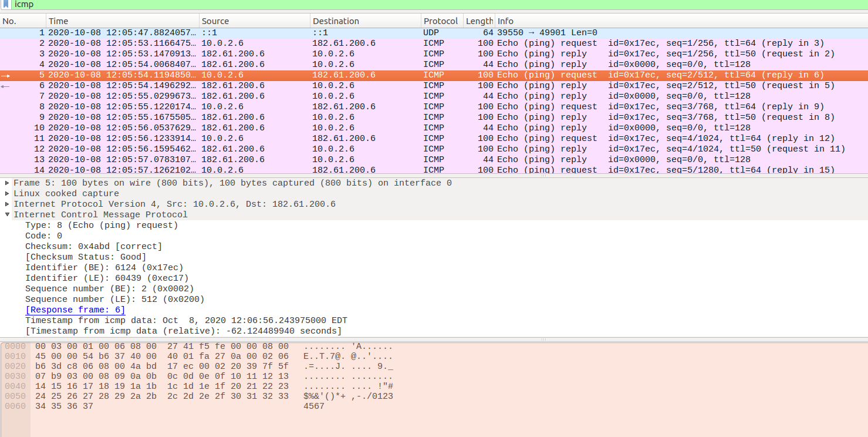
Task: Select packet 12 echo reply seq=4/1024
Action: tap(434, 149)
